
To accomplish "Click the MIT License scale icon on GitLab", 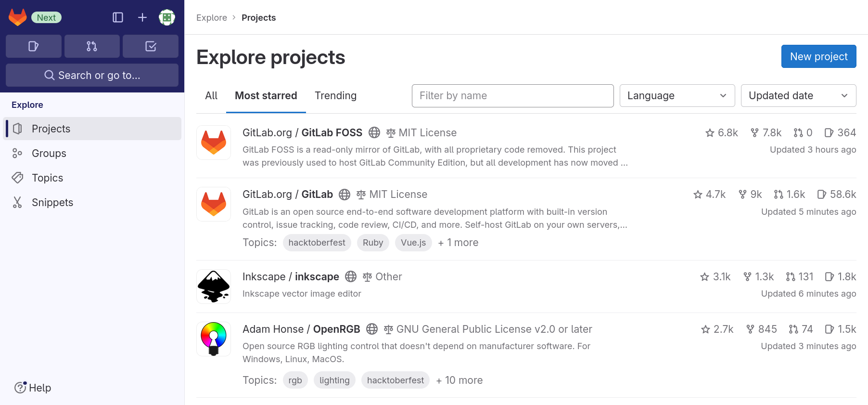I will tap(359, 194).
